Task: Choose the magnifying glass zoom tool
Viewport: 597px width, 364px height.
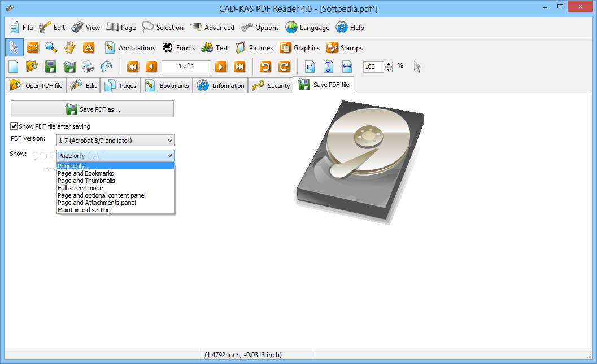Action: [x=51, y=47]
